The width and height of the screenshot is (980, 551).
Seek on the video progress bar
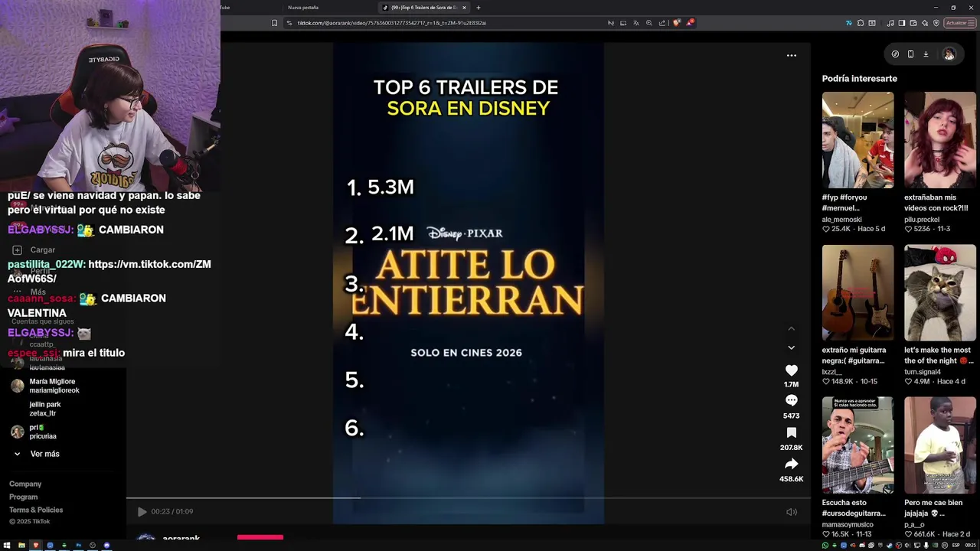[468, 498]
